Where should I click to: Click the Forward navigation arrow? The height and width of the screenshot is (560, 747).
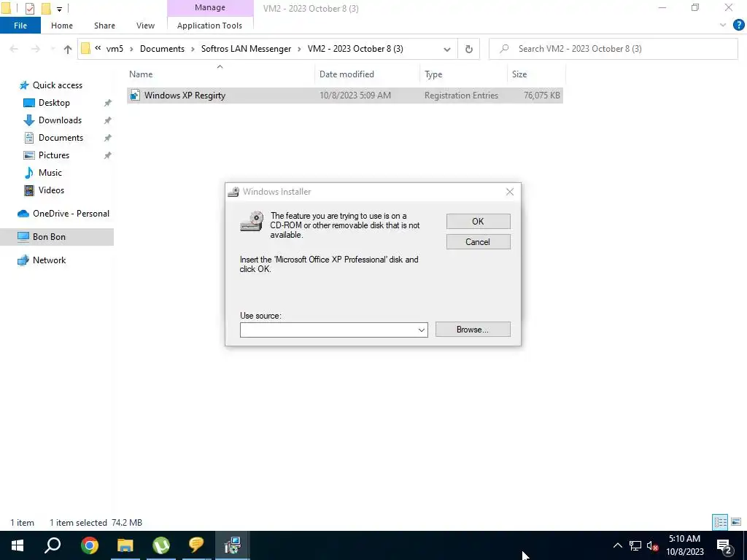pos(36,49)
